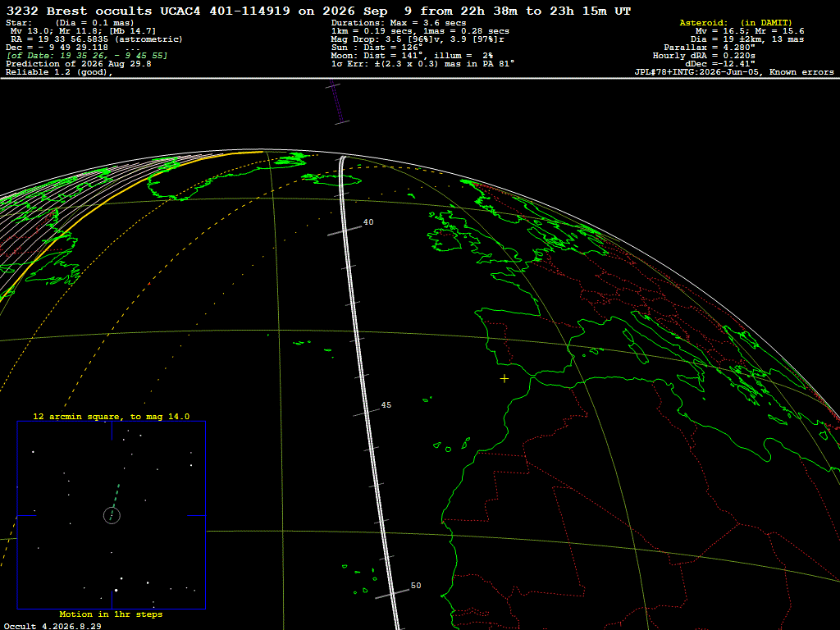Screen dimensions: 840x630
Task: Click the 'Prediction of 2026 Aug 29.8' text
Action: [78, 63]
